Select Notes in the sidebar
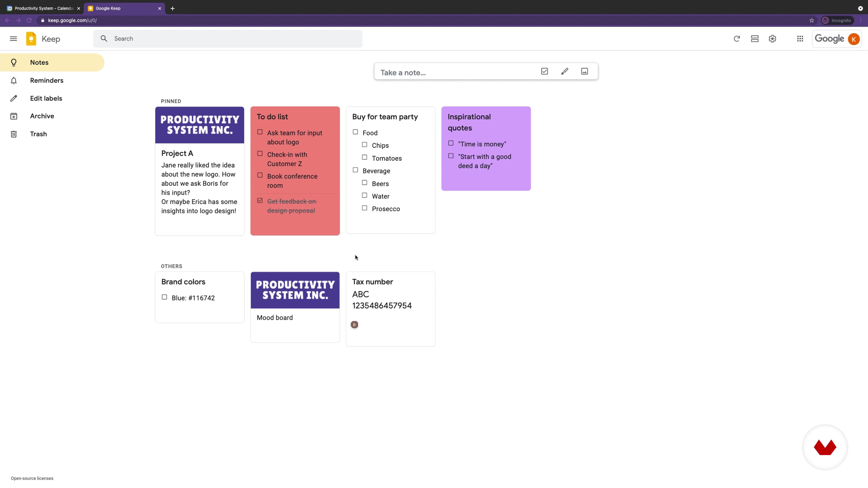 click(x=52, y=63)
